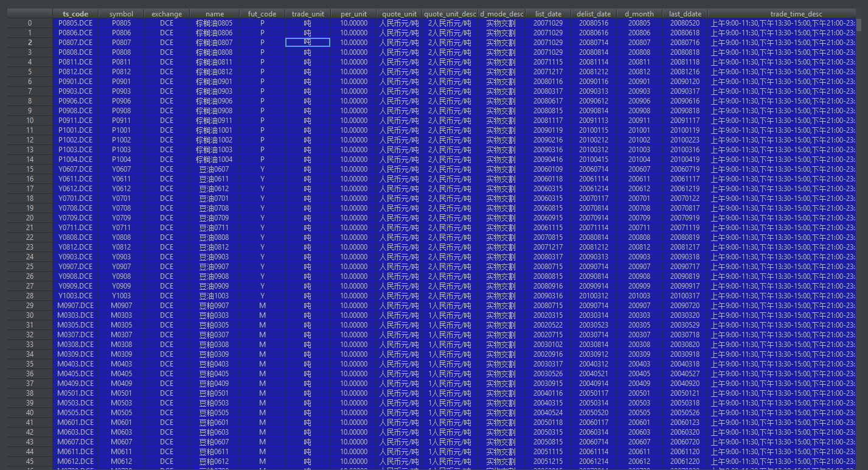Click the symbol column header

(121, 14)
